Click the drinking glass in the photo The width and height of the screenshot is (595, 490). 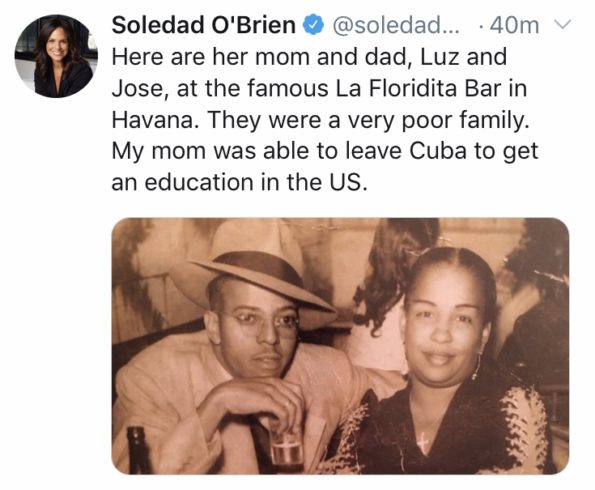287,448
